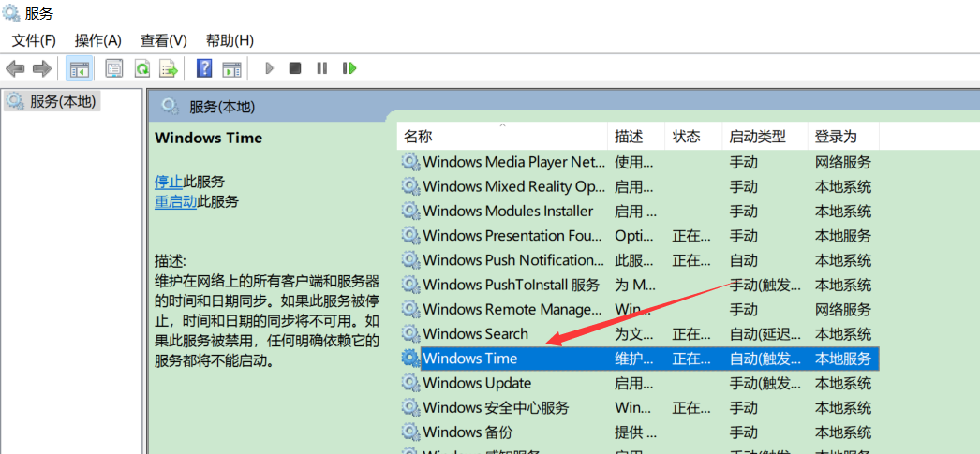Sort by the 描述 column header
The image size is (980, 454).
click(636, 136)
